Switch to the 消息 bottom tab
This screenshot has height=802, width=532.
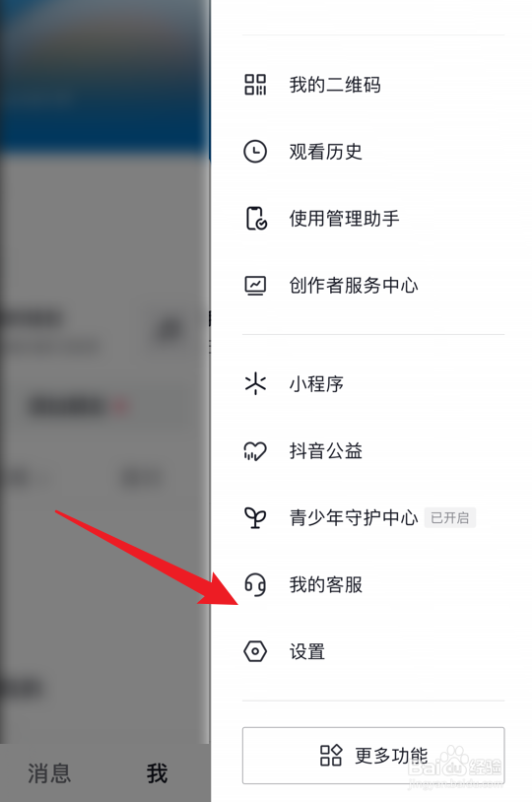49,772
